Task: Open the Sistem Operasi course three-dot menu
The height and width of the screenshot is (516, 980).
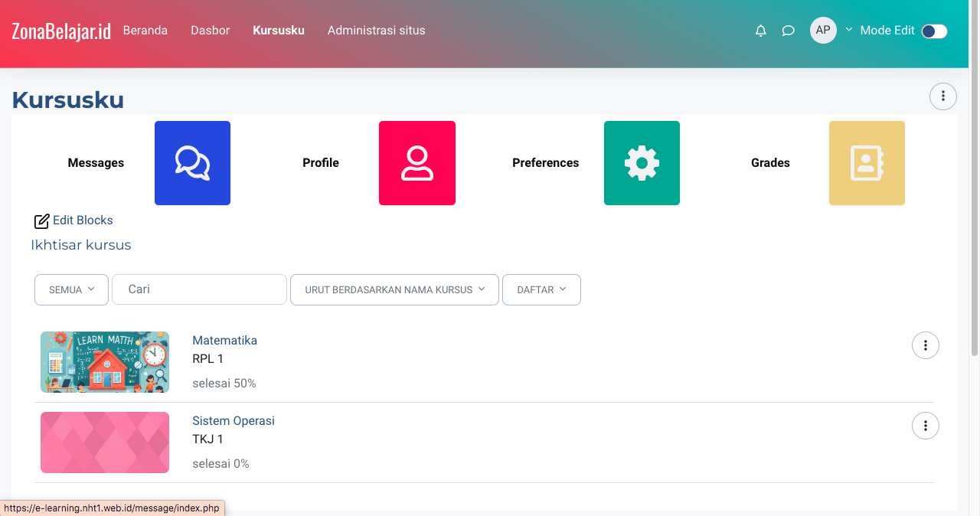Action: pyautogui.click(x=926, y=426)
